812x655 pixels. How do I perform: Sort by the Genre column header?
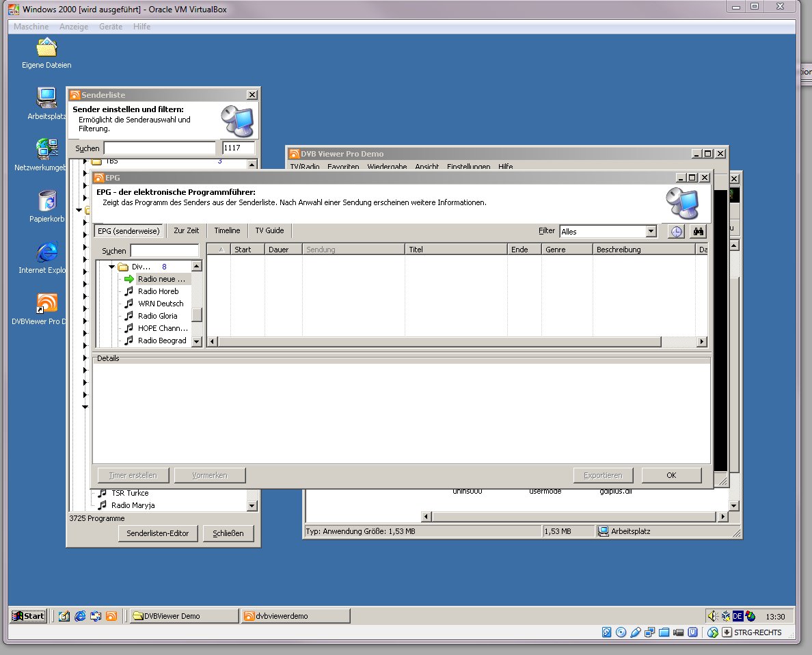(567, 250)
